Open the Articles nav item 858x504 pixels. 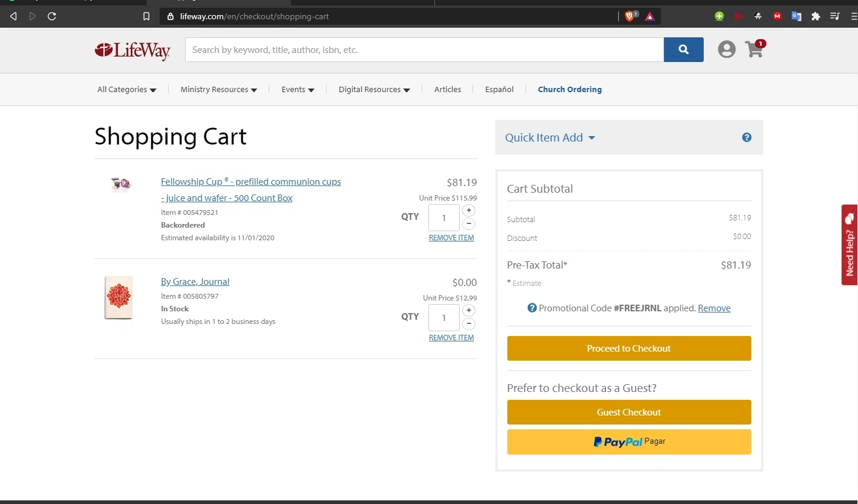448,89
